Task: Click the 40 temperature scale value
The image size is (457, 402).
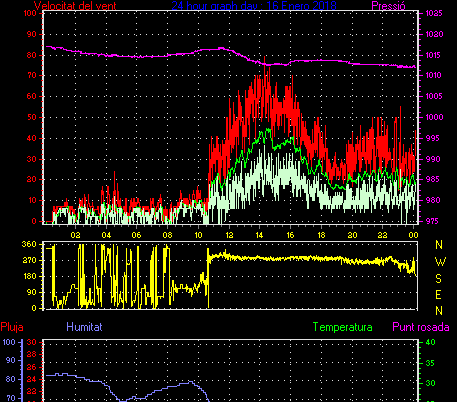Action: coord(431,342)
